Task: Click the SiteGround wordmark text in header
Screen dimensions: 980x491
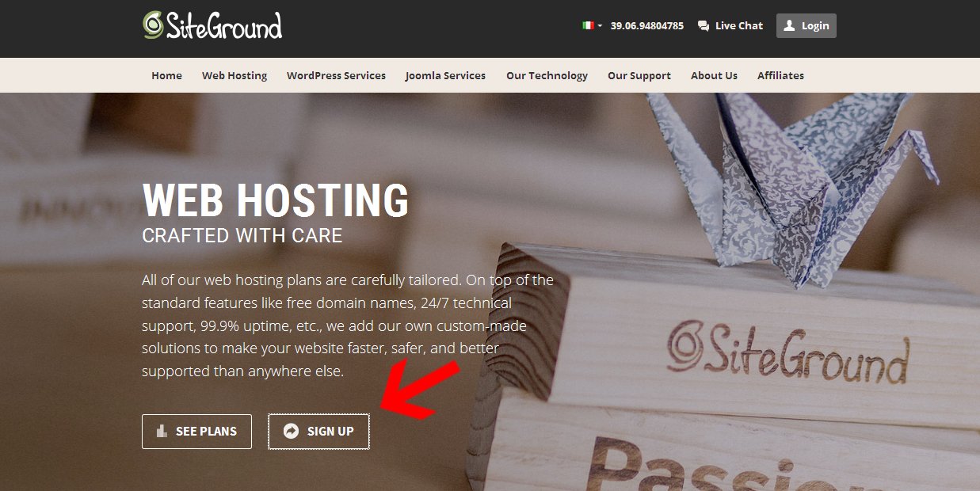Action: click(x=223, y=25)
